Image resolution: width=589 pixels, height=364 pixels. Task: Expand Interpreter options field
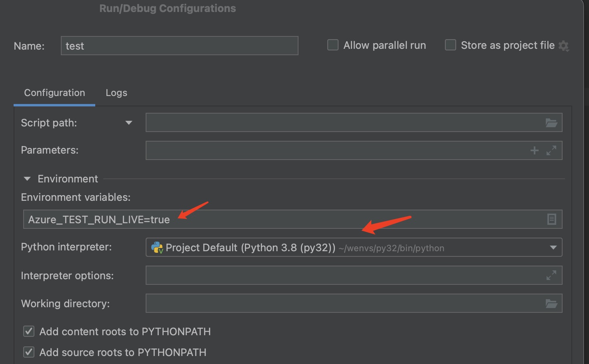[551, 275]
